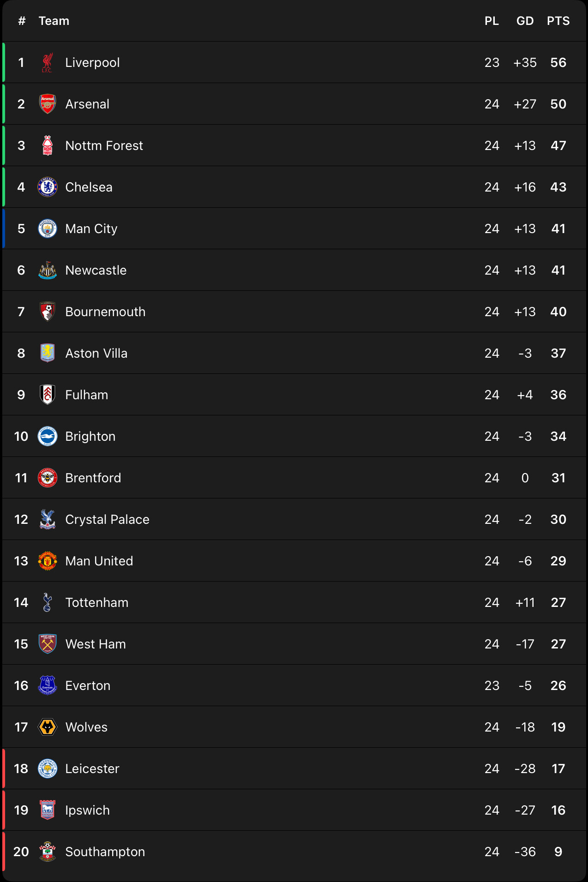The image size is (588, 882).
Task: Click the Liverpool club crest
Action: pyautogui.click(x=47, y=63)
